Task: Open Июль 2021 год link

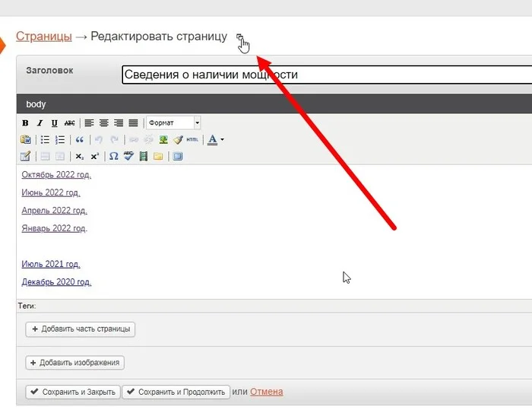Action: [x=51, y=264]
